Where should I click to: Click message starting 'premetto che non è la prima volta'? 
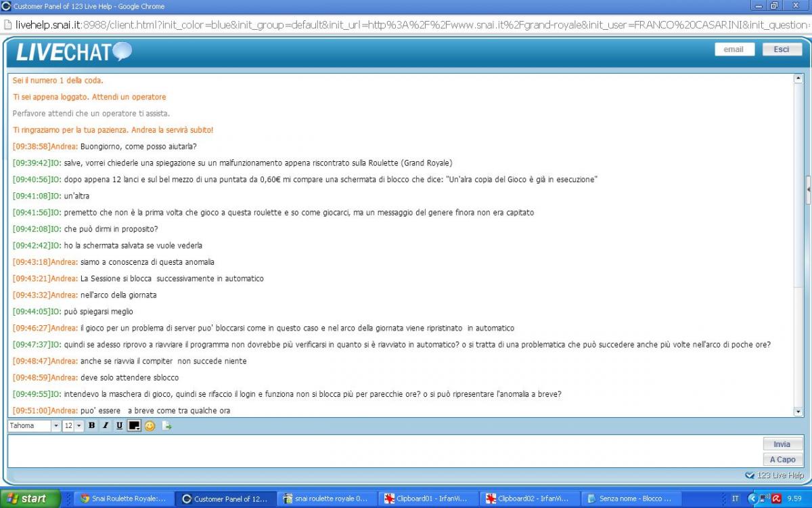[298, 213]
